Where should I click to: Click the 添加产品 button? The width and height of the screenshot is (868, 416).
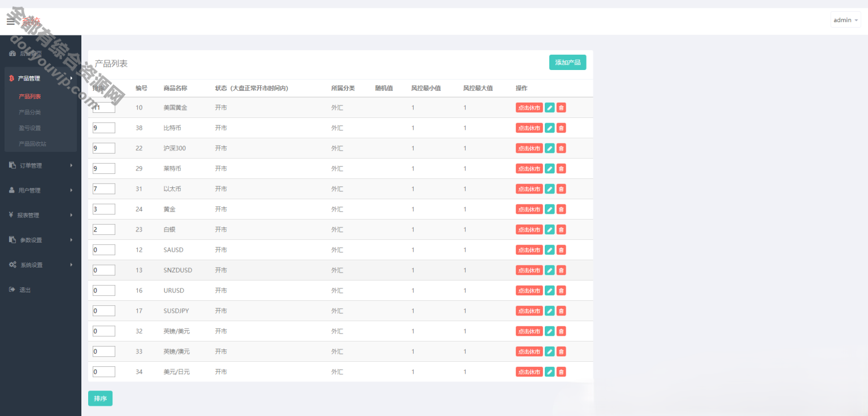[x=567, y=62]
